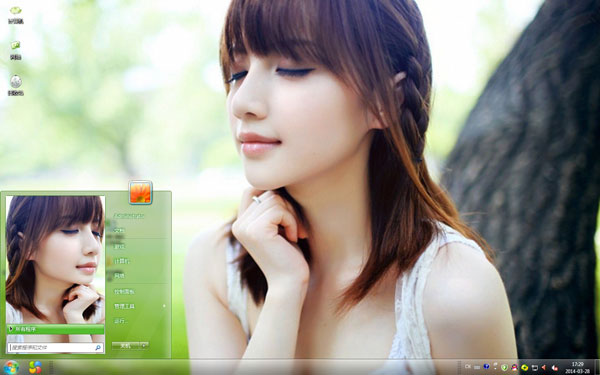Open the Recycle Bin desktop icon
Screen dimensions: 600x375
click(16, 85)
